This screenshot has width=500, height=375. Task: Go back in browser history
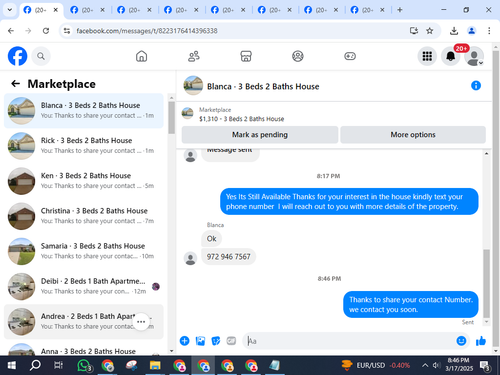11,31
